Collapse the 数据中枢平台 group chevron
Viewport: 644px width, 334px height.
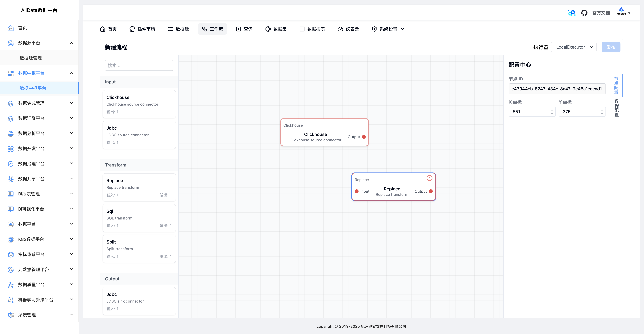tap(71, 73)
